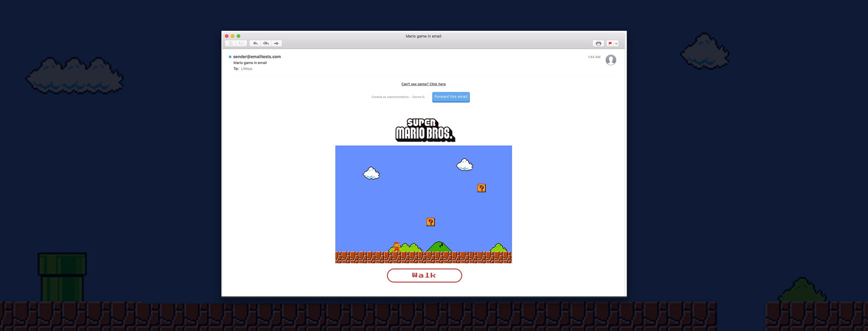Click the Mario character in the game
The width and height of the screenshot is (868, 331).
(x=397, y=247)
